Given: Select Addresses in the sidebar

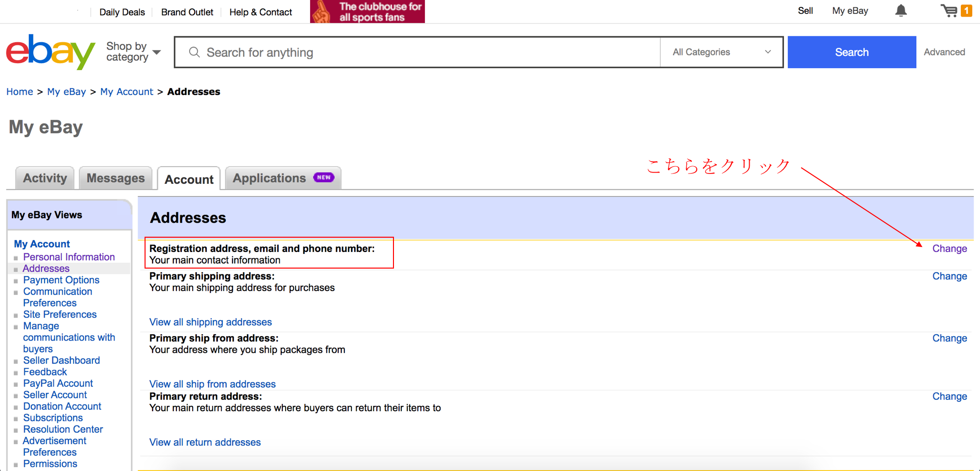Looking at the screenshot, I should (46, 269).
